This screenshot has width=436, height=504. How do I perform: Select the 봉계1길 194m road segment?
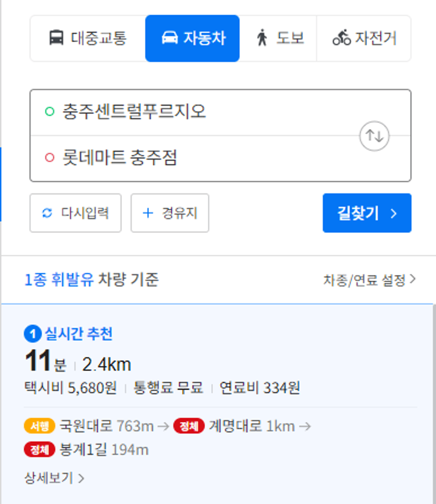tap(104, 450)
